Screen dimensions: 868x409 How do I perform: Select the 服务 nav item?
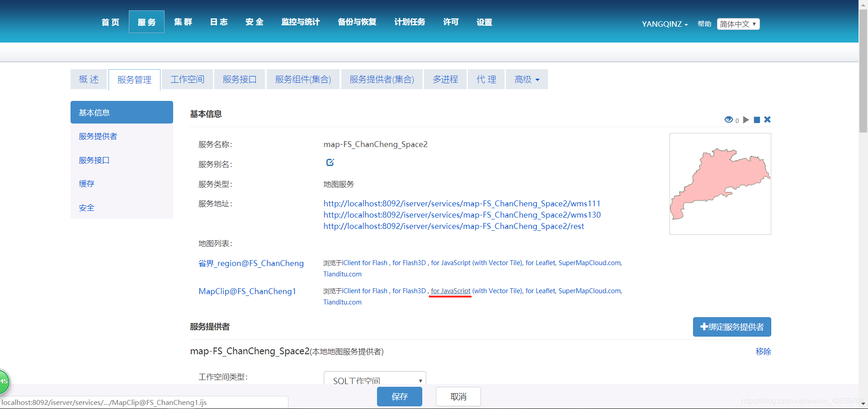click(x=146, y=22)
